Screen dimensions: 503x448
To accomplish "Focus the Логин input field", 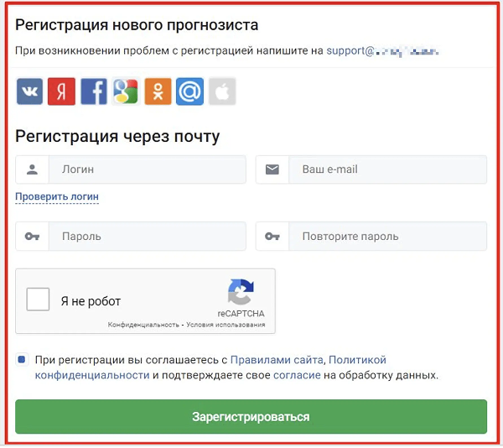I will [148, 169].
